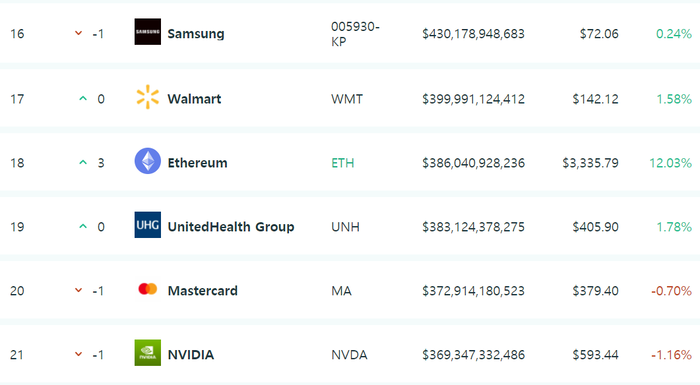The image size is (700, 385).
Task: Click the NVIDIA green logo
Action: pos(148,353)
